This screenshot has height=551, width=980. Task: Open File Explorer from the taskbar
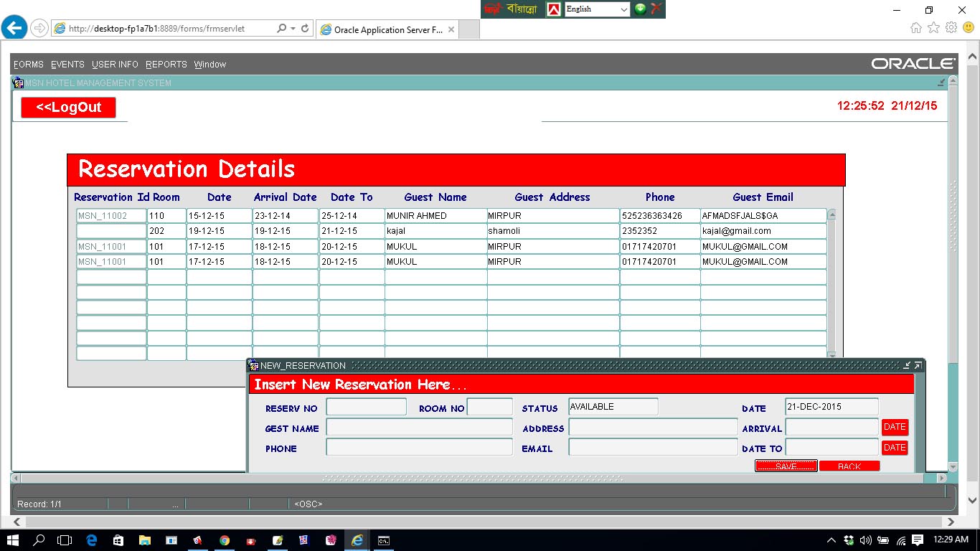tap(145, 540)
